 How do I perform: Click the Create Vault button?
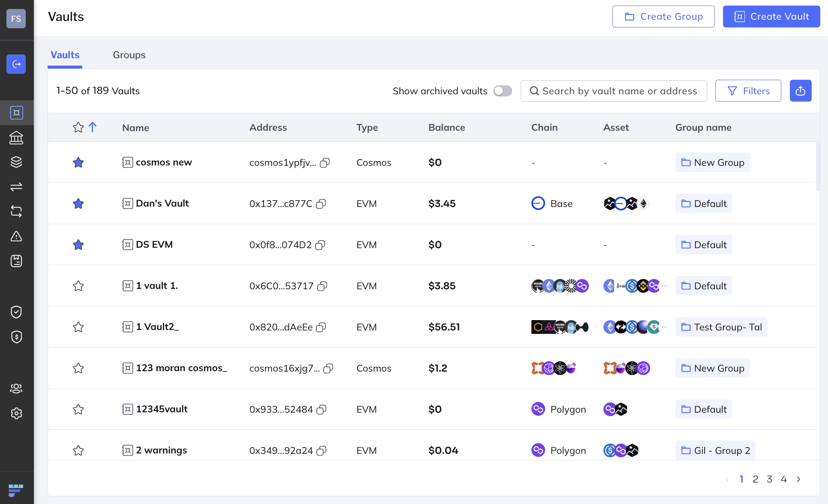(771, 17)
